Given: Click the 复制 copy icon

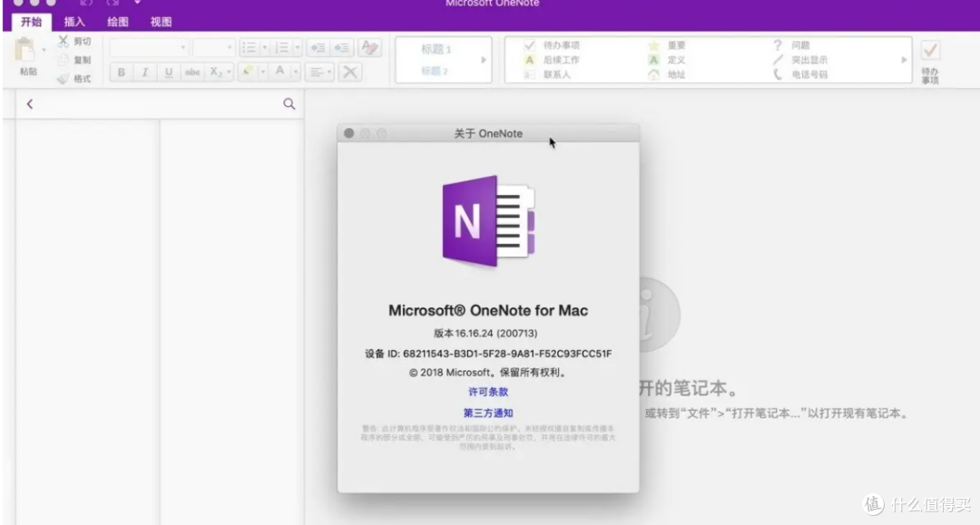Looking at the screenshot, I should 64,60.
